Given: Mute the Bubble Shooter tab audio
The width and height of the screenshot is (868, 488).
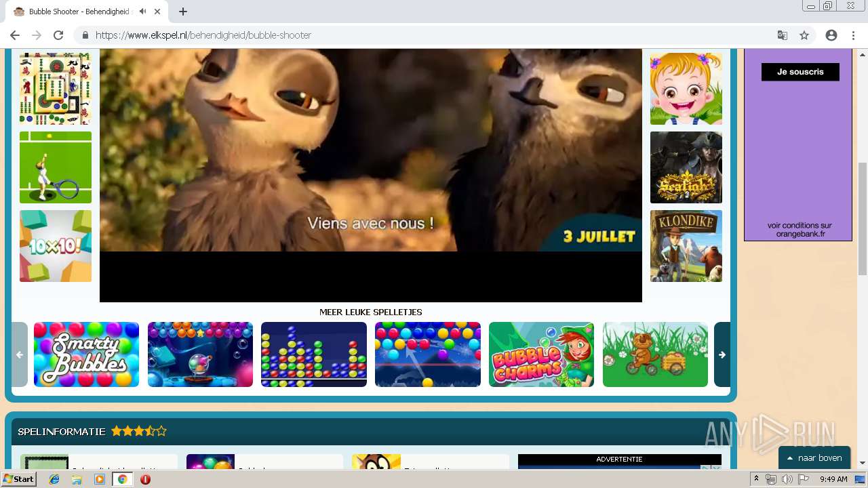Looking at the screenshot, I should [142, 12].
